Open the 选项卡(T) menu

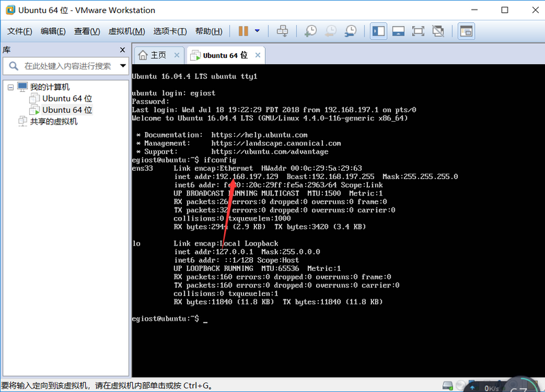pos(170,31)
